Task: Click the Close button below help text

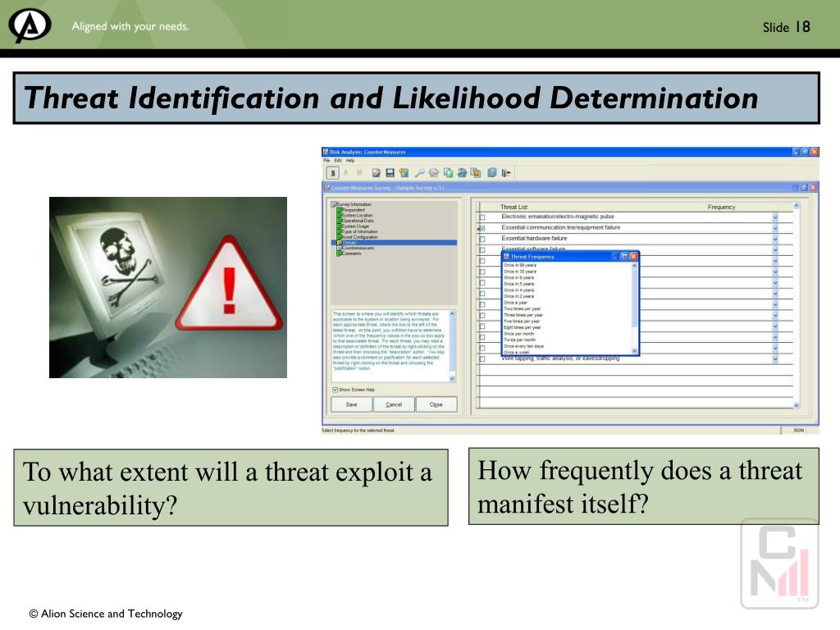Action: [x=436, y=404]
